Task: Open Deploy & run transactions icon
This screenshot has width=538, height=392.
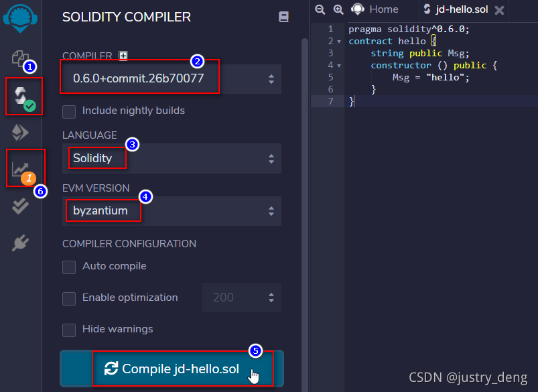Action: click(x=20, y=133)
